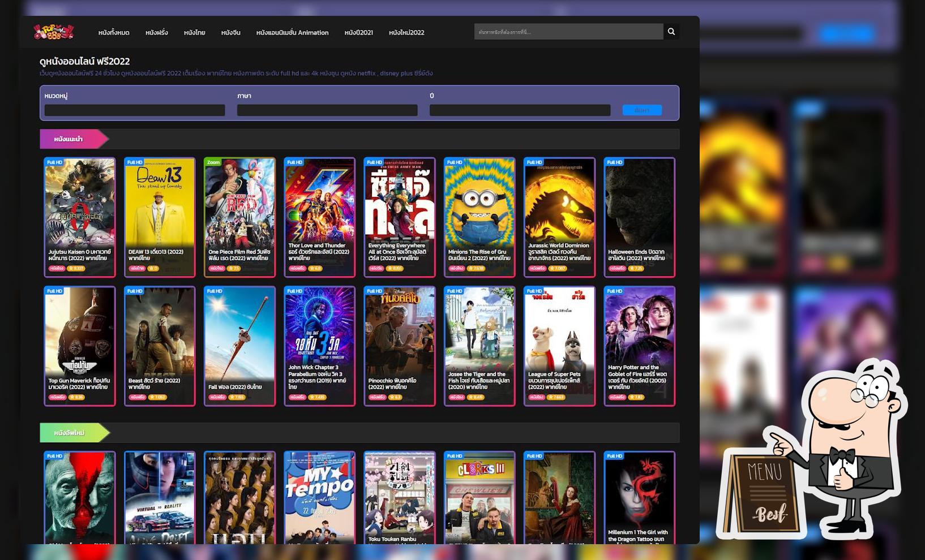Open John Wick Chapter 3 poster
This screenshot has width=925, height=560.
(x=319, y=346)
